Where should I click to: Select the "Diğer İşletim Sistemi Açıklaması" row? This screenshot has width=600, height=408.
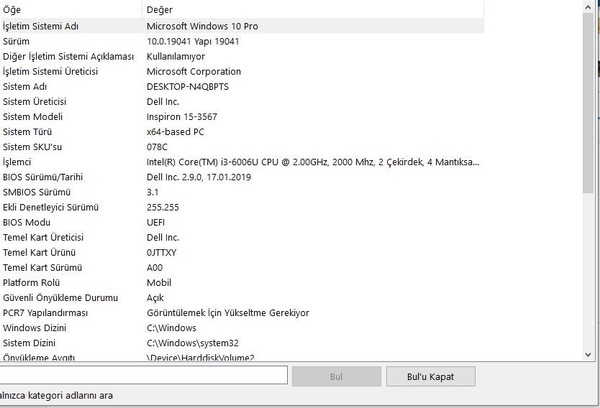[68, 56]
